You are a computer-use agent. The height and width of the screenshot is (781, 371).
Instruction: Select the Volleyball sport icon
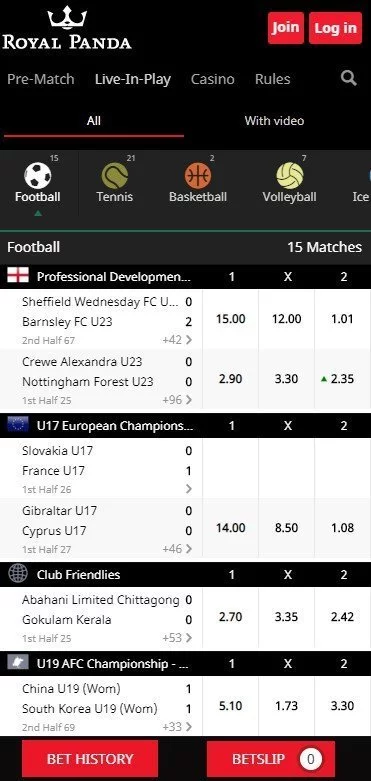[289, 176]
